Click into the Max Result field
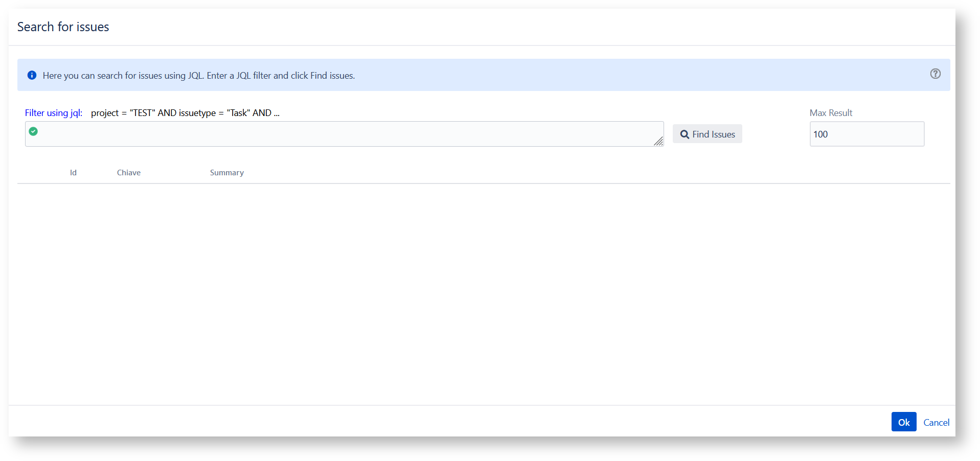The width and height of the screenshot is (980, 461). point(867,134)
